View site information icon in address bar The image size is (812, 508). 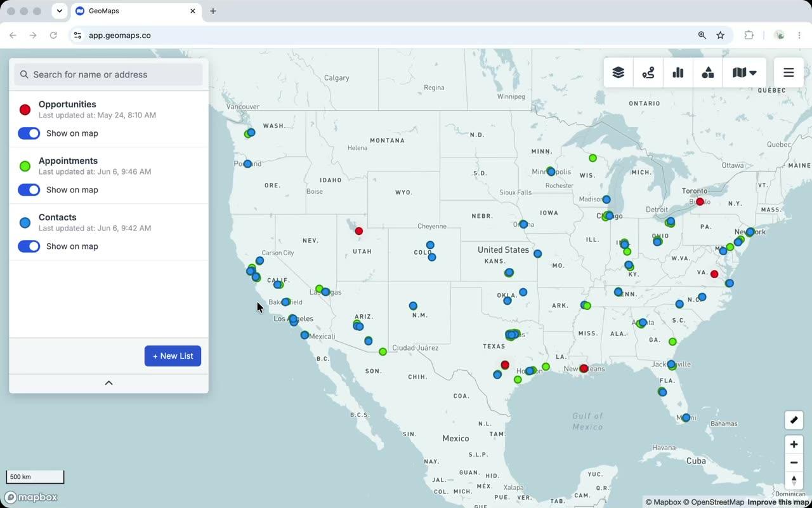[x=77, y=36]
